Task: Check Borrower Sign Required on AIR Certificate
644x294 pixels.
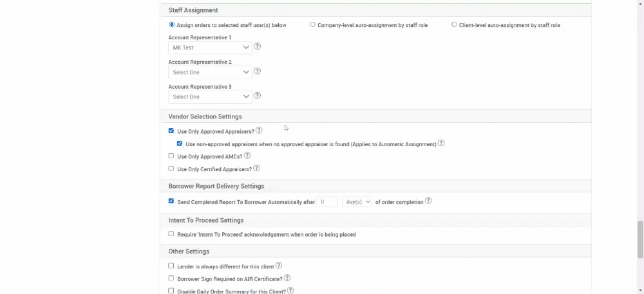Action: [x=171, y=278]
